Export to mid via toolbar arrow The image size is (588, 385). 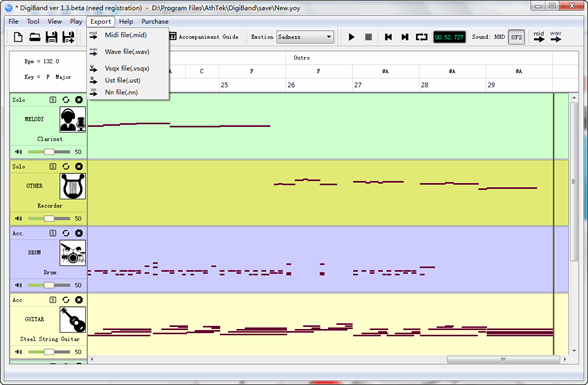point(539,37)
